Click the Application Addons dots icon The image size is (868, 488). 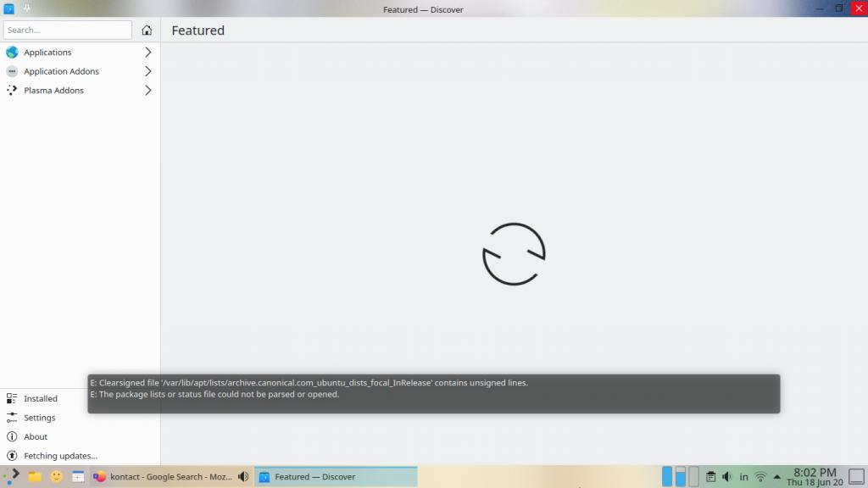tap(12, 72)
